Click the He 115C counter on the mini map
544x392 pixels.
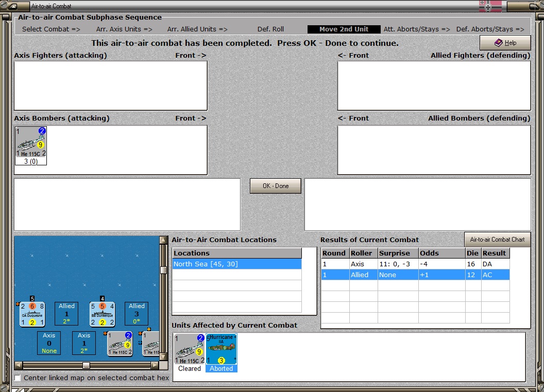coord(120,344)
